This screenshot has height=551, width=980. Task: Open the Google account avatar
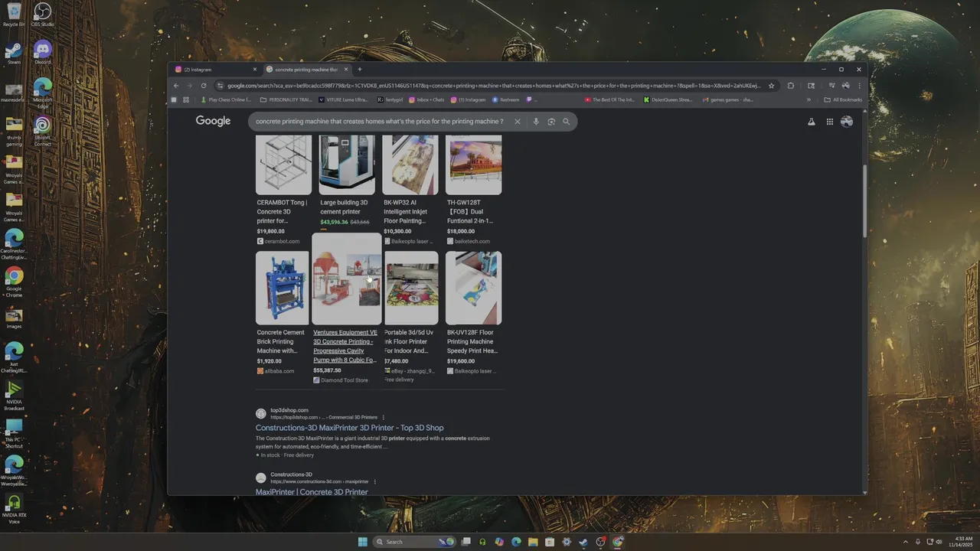[847, 122]
